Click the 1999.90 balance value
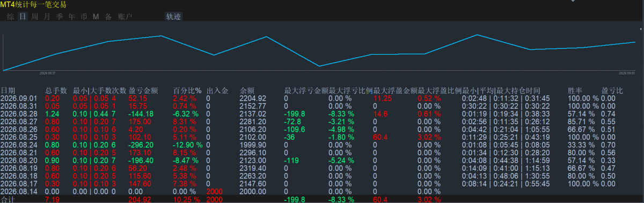This screenshot has width=644, height=203. [253, 145]
